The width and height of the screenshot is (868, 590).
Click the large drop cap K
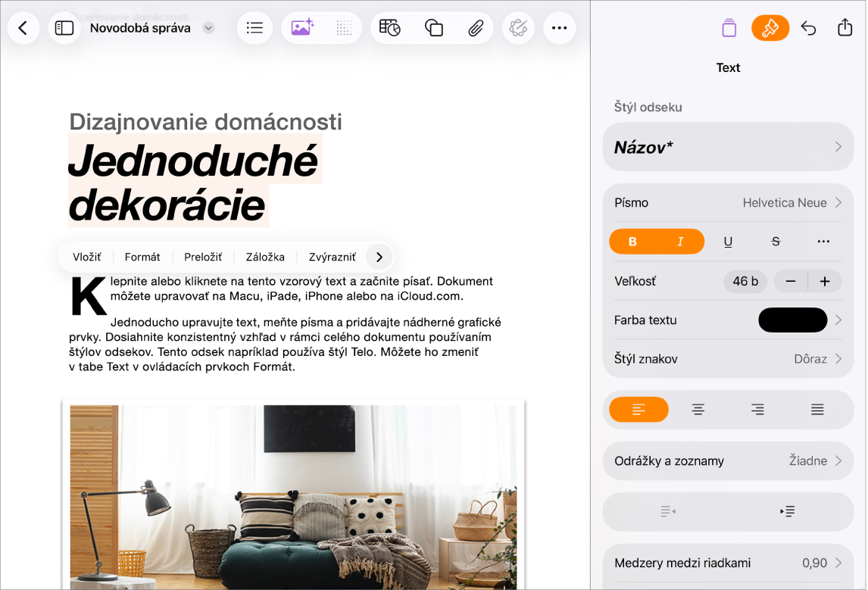tap(87, 297)
